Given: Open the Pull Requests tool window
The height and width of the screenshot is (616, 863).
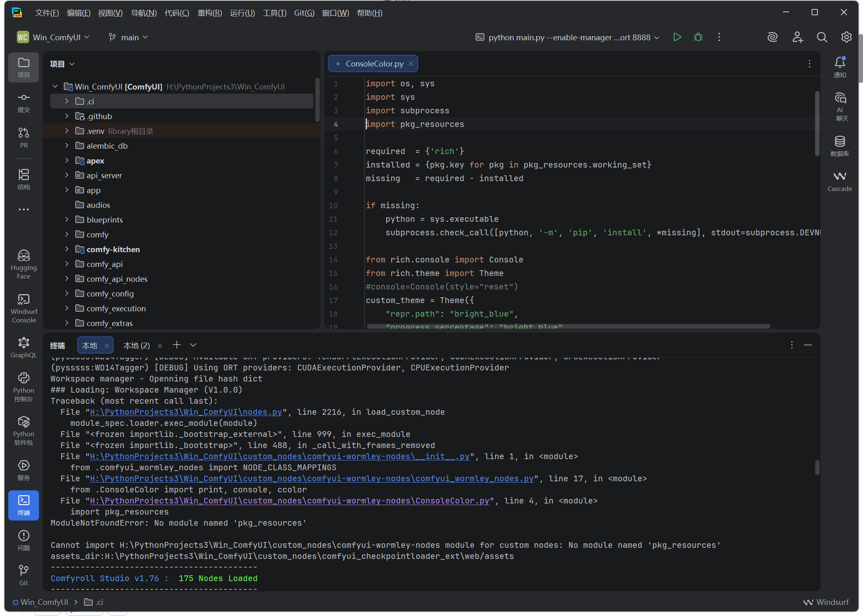Looking at the screenshot, I should click(x=23, y=138).
